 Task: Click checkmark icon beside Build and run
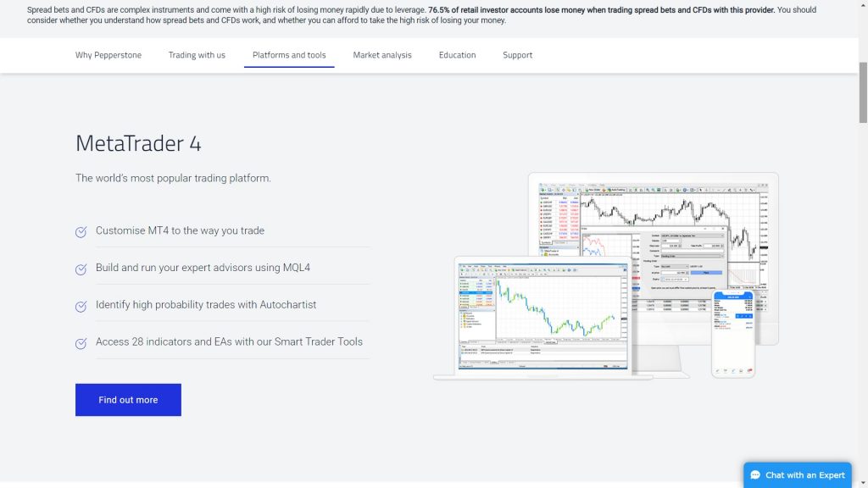tap(81, 269)
